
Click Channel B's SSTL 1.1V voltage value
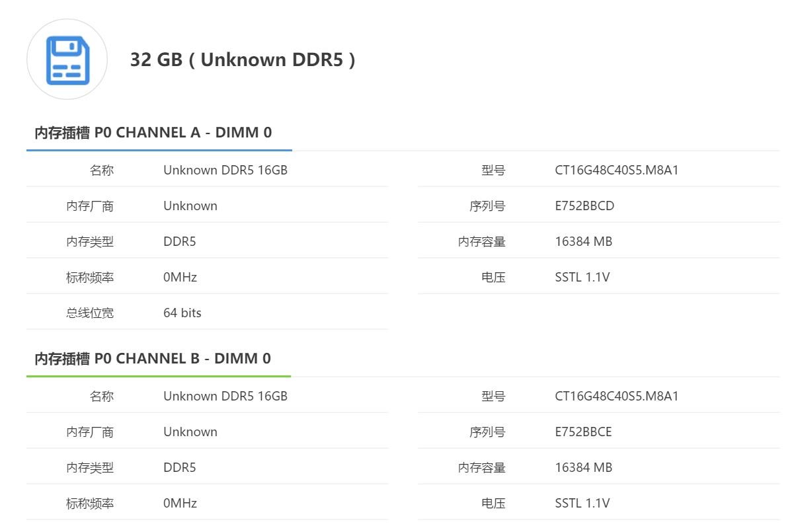point(582,503)
